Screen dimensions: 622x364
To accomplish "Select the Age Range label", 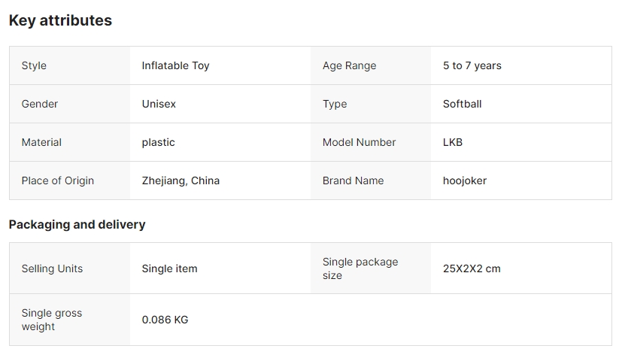I will [349, 65].
